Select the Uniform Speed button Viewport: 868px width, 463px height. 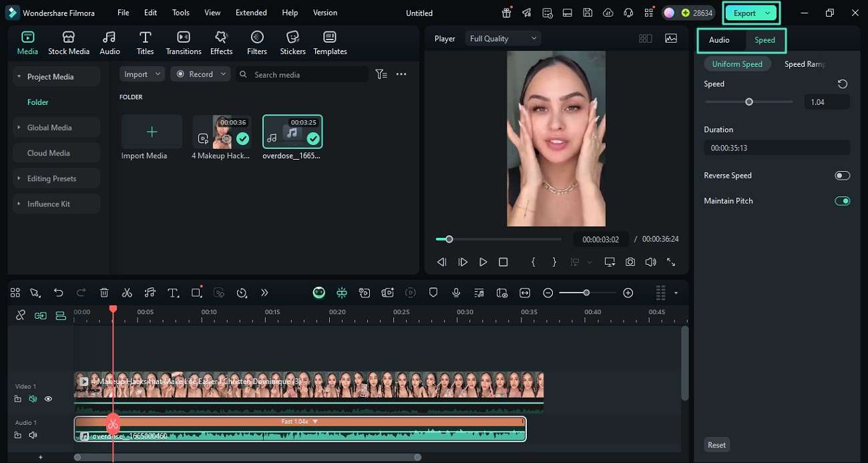click(x=737, y=64)
